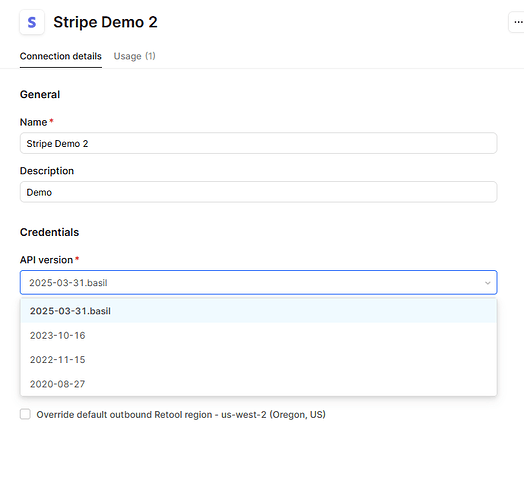Image resolution: width=524 pixels, height=500 pixels.
Task: Click the Name field label
Action: (33, 122)
